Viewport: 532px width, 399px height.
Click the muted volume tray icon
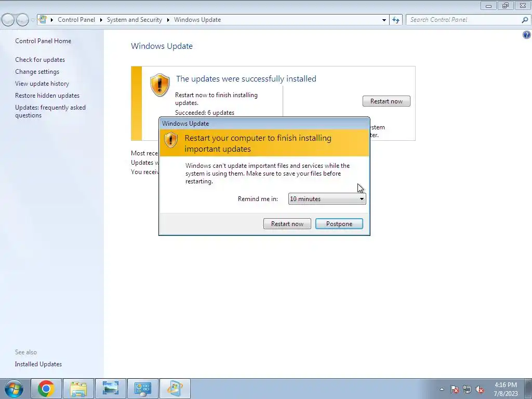point(480,389)
